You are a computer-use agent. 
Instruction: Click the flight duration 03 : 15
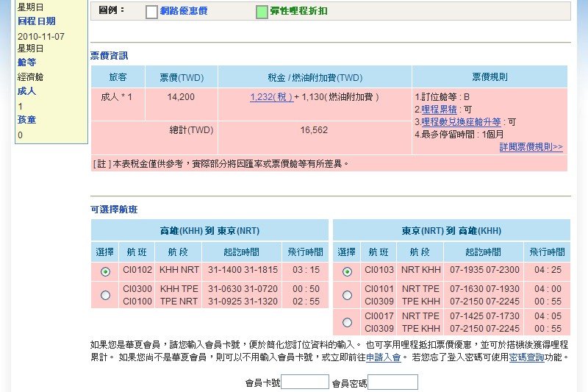point(306,270)
